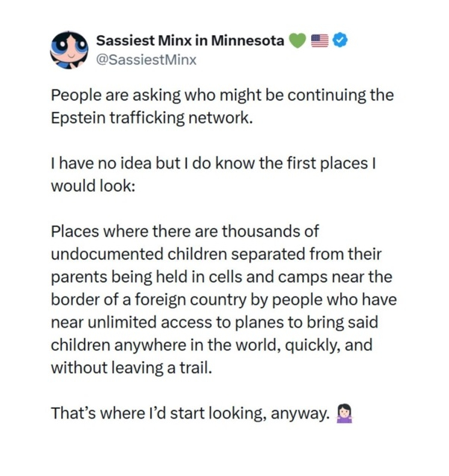Click the text "without leaving a trail."
This screenshot has width=449, height=476.
[x=126, y=368]
